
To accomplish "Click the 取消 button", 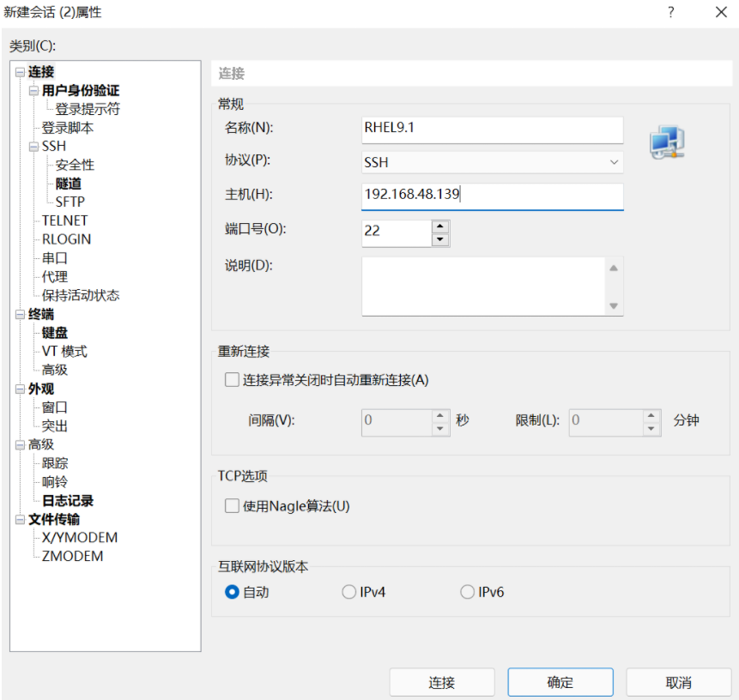I will (x=679, y=682).
